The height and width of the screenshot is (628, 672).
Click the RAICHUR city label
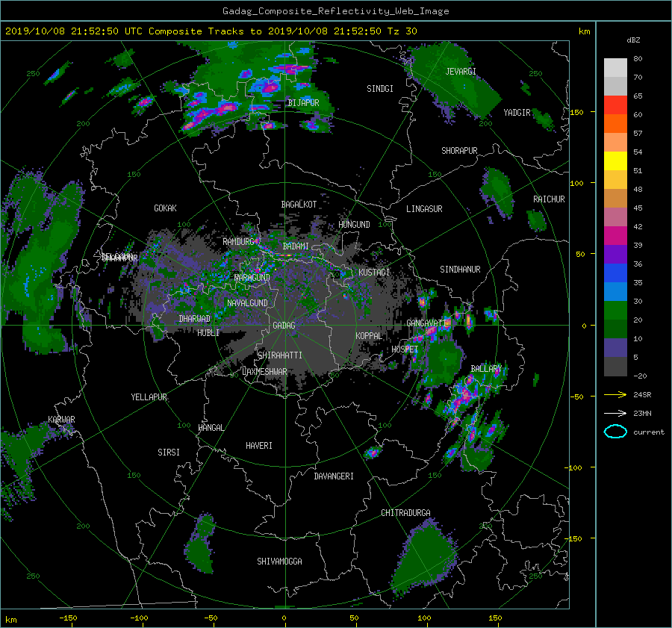pyautogui.click(x=549, y=199)
